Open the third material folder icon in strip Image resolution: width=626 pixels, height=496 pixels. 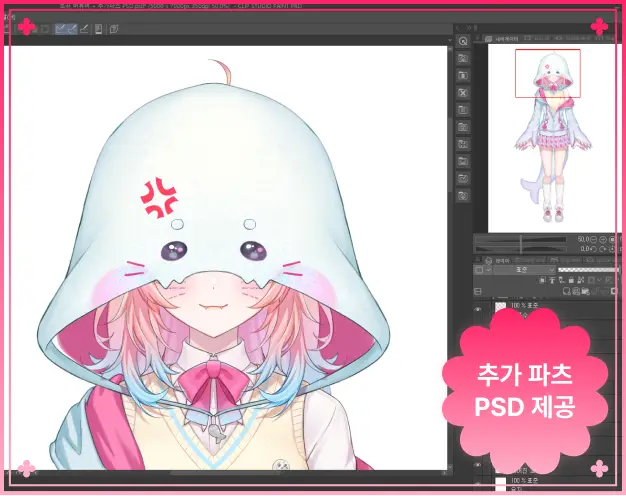(463, 75)
